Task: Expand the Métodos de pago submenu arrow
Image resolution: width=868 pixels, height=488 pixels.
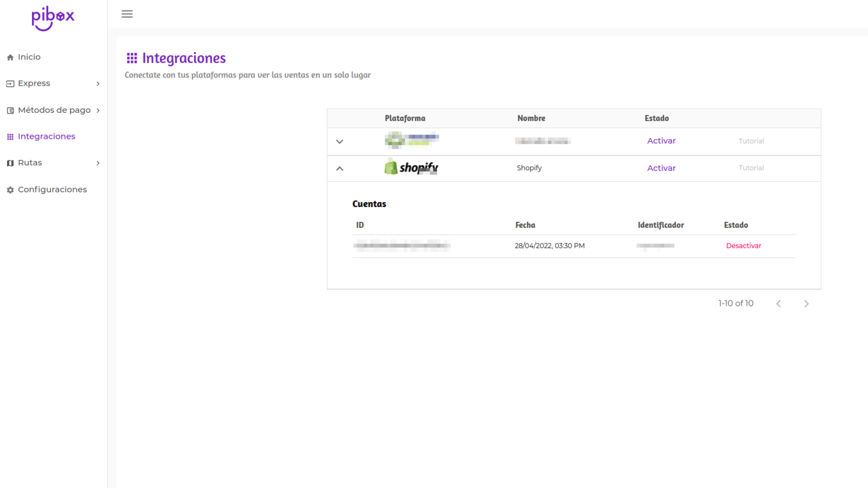Action: 98,111
